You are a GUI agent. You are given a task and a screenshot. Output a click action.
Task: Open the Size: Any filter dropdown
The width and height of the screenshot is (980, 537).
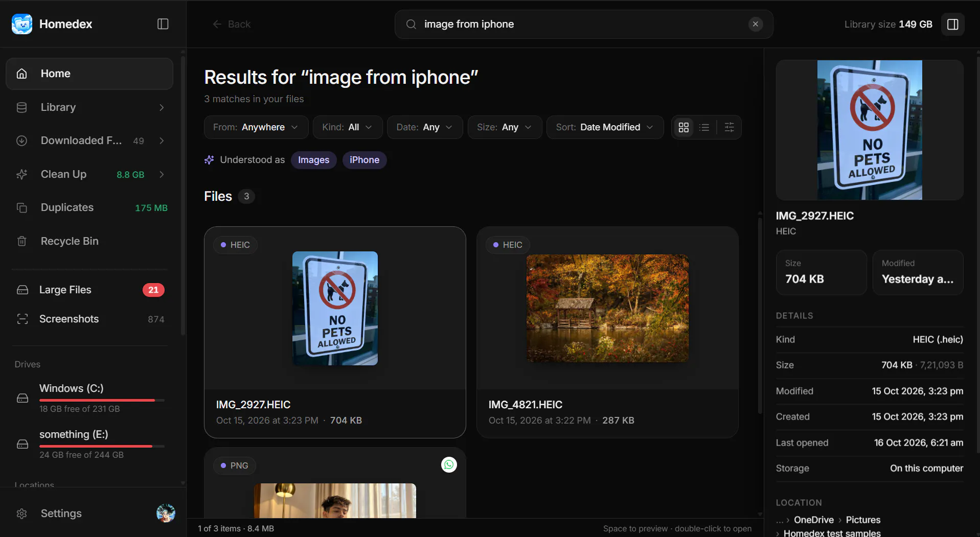[505, 127]
